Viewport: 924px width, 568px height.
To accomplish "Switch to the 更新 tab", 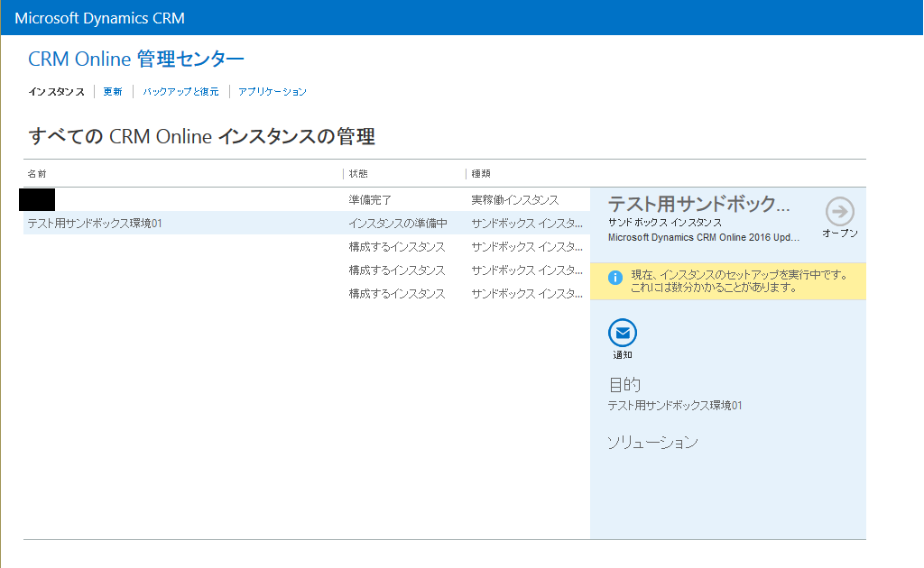I will 113,92.
